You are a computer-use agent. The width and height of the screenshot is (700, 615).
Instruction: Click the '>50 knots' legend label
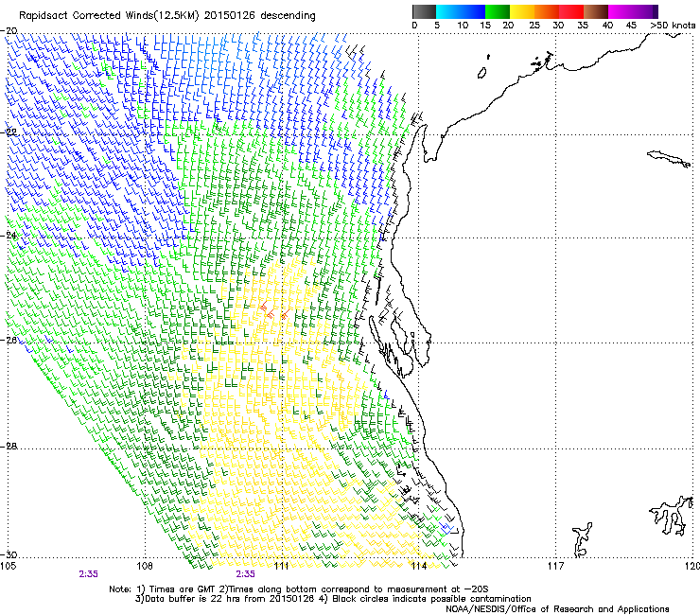coord(673,26)
